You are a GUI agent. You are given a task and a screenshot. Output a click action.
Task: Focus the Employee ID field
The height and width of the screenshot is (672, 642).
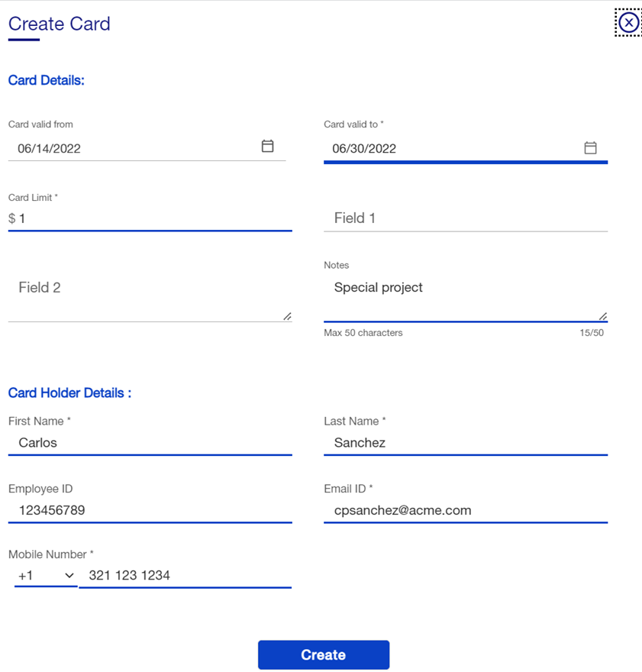click(x=150, y=510)
